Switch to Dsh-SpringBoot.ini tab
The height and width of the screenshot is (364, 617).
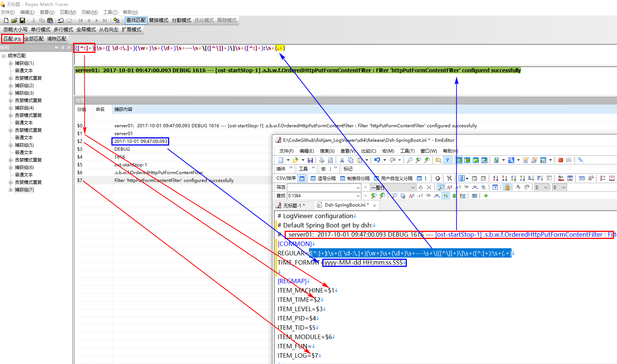(347, 205)
